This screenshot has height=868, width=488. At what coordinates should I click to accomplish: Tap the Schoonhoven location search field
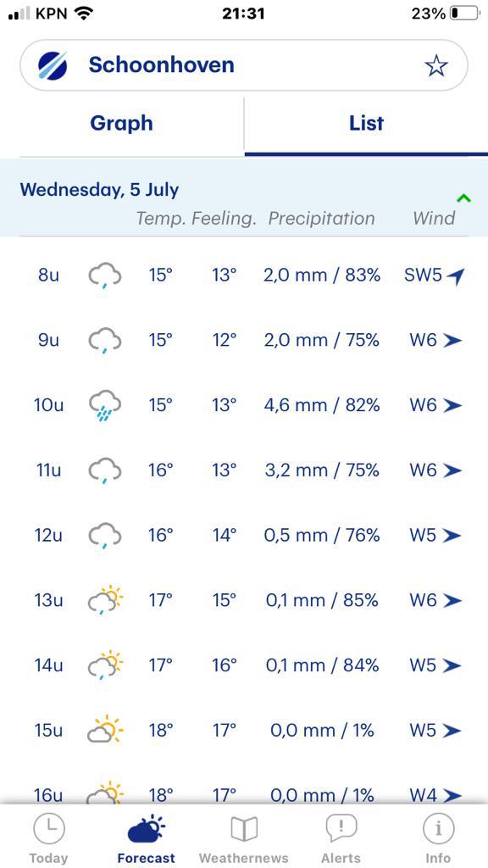coord(244,65)
